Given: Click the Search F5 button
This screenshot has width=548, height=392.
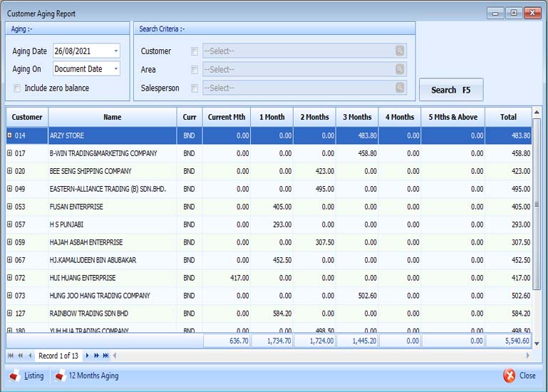Looking at the screenshot, I should point(451,90).
